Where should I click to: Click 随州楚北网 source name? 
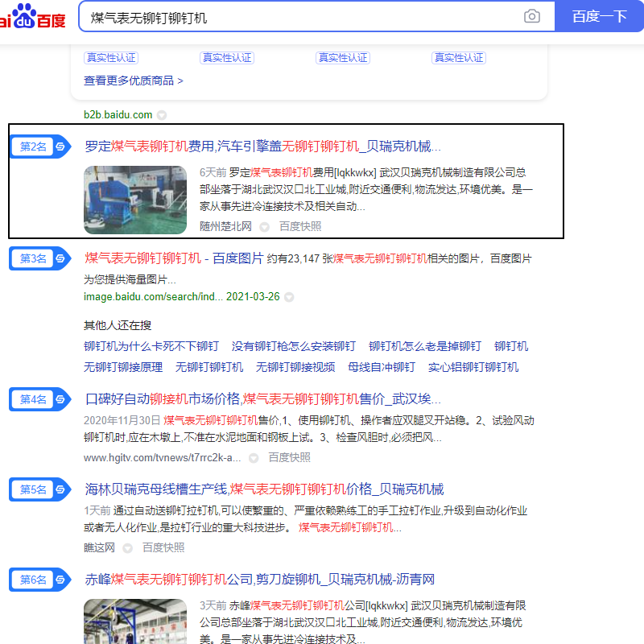click(225, 226)
